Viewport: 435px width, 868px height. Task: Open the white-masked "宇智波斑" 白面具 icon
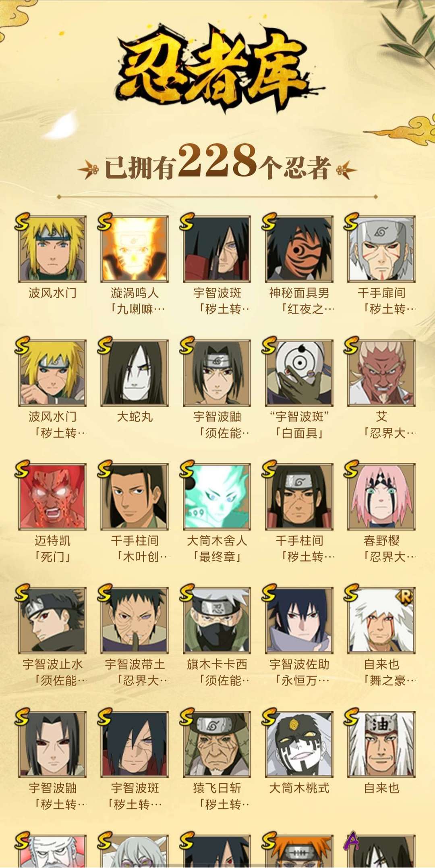point(299,373)
